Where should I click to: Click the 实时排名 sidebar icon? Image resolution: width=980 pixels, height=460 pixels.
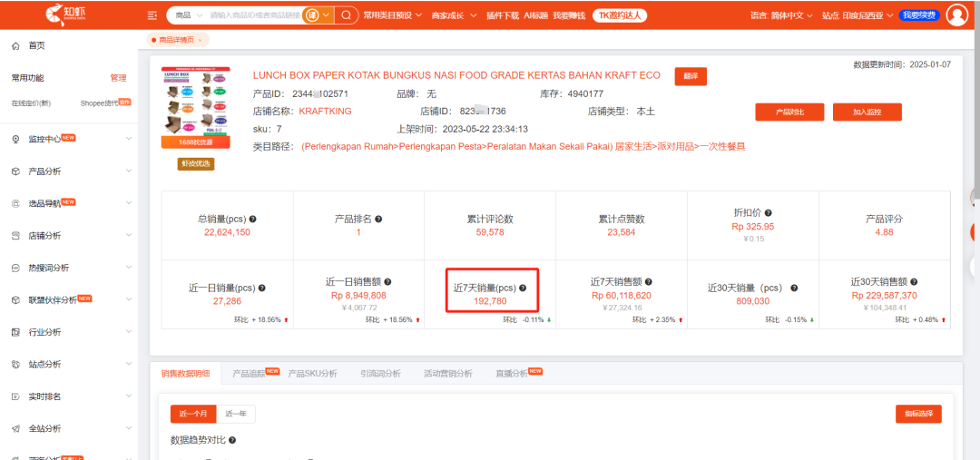coord(15,396)
